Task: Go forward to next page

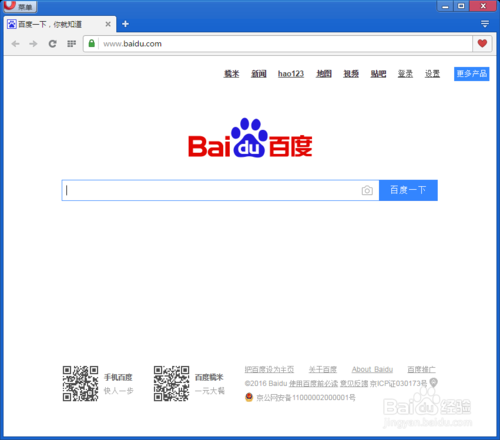Action: 33,44
